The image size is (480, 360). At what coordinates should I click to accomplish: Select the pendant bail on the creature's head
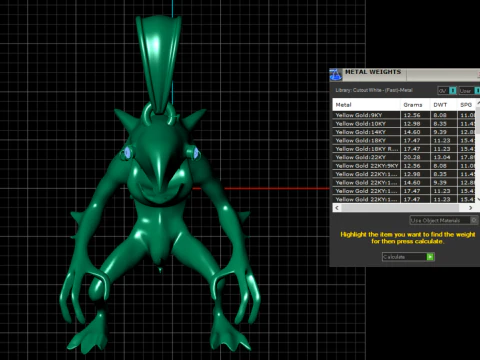[159, 63]
